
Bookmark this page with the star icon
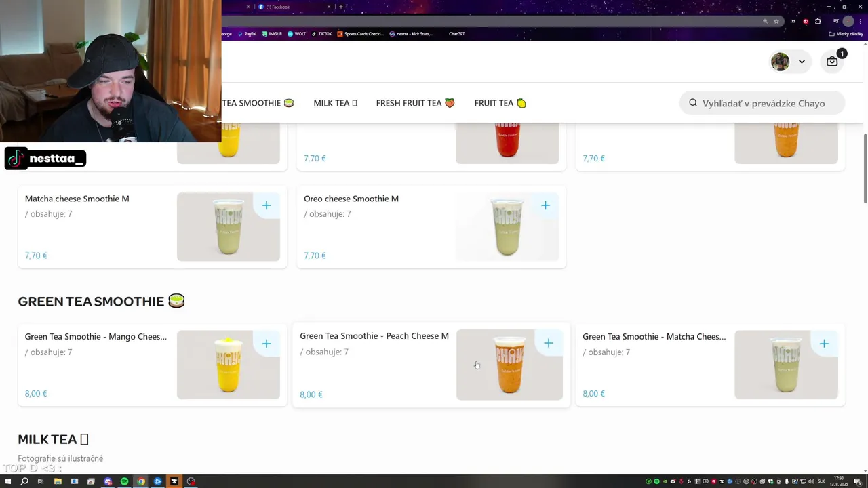776,21
